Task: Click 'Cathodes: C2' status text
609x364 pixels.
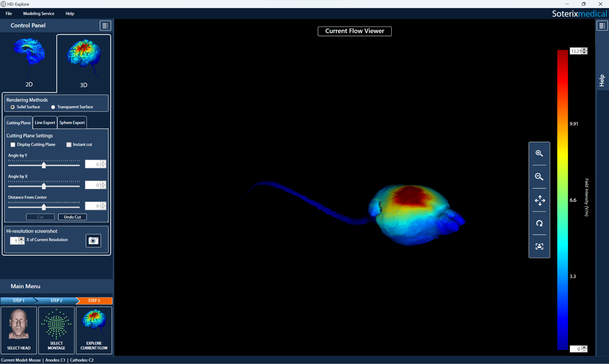Action: (82, 360)
